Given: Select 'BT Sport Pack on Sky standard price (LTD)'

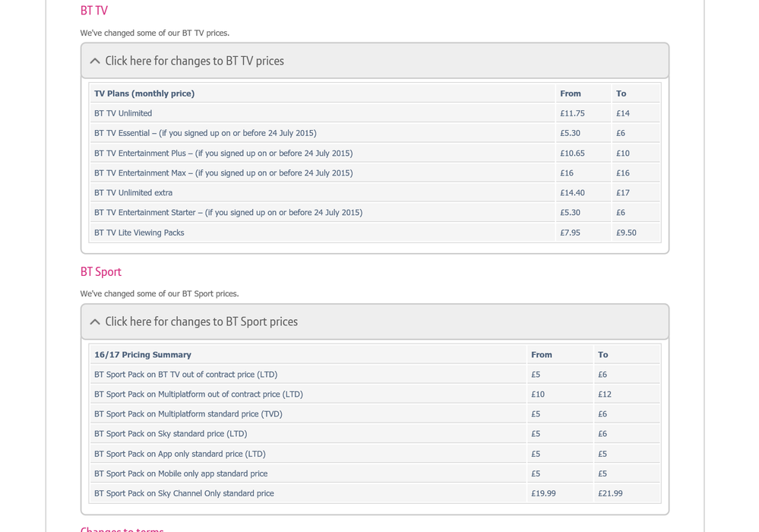Looking at the screenshot, I should (171, 434).
